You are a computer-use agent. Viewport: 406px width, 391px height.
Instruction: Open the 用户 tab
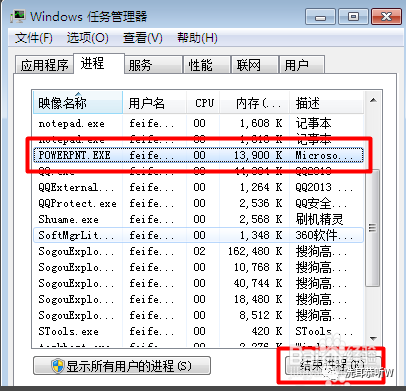tap(302, 65)
